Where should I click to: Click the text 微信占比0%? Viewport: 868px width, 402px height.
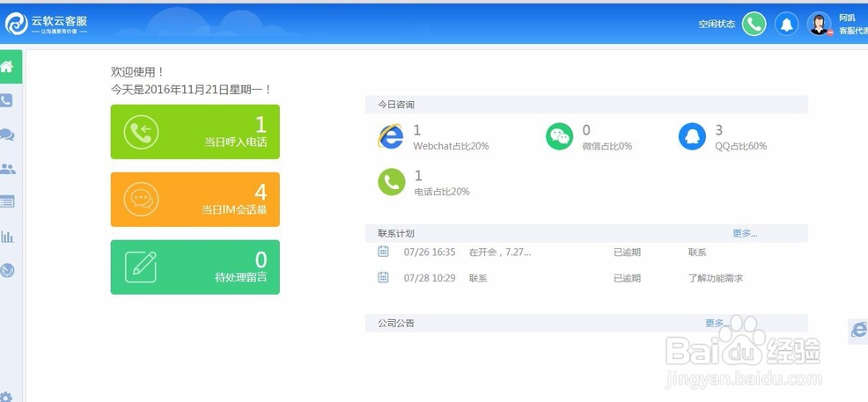click(x=607, y=146)
